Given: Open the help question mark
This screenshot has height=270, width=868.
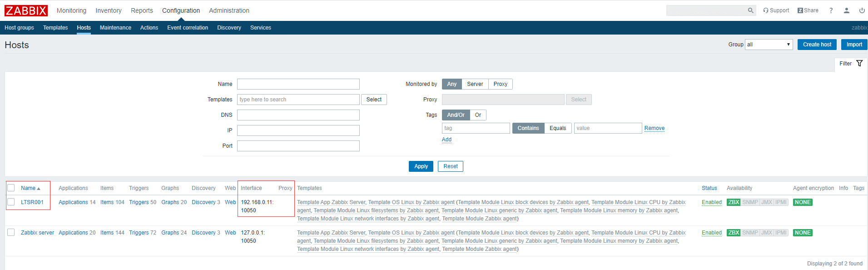Looking at the screenshot, I should point(831,10).
